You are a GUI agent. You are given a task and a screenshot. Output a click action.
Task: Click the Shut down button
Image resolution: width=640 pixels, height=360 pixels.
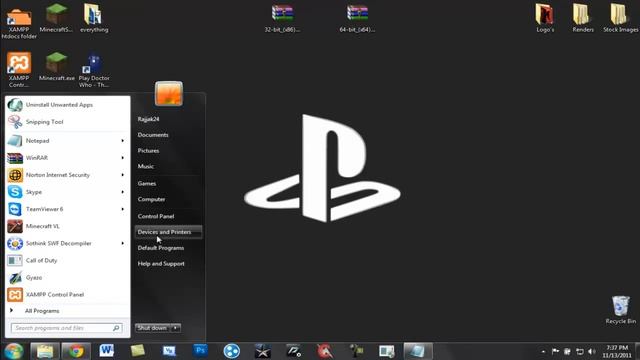[x=152, y=328]
